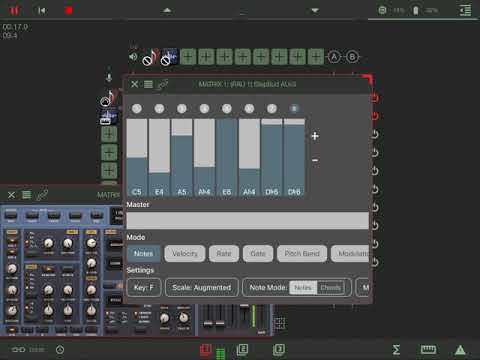Tap the battery status icon

(416, 11)
